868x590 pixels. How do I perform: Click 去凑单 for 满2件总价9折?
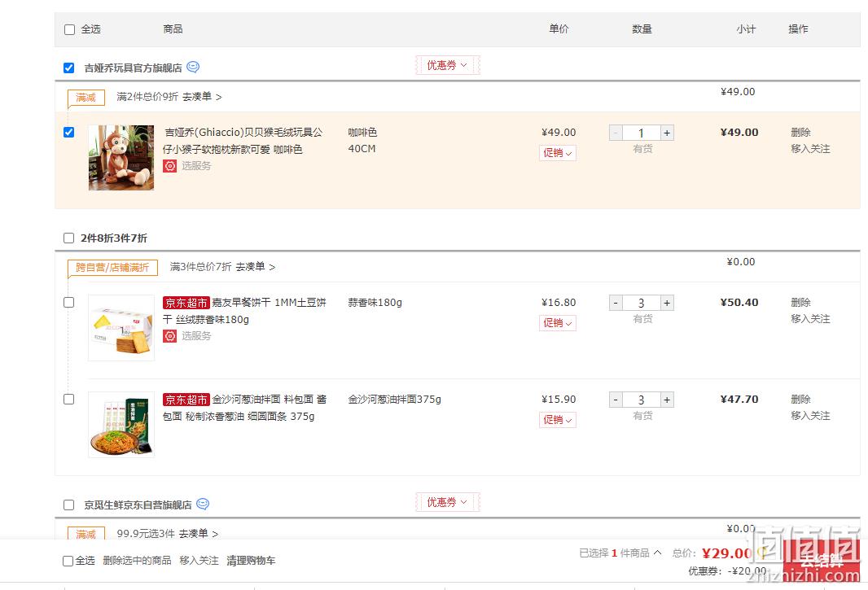coord(202,97)
